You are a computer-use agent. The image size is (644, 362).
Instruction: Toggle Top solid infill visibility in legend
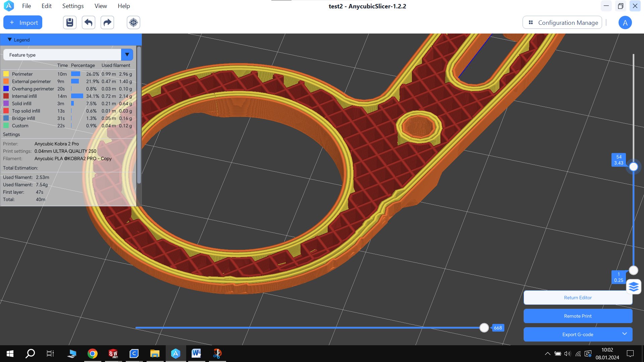tap(6, 111)
